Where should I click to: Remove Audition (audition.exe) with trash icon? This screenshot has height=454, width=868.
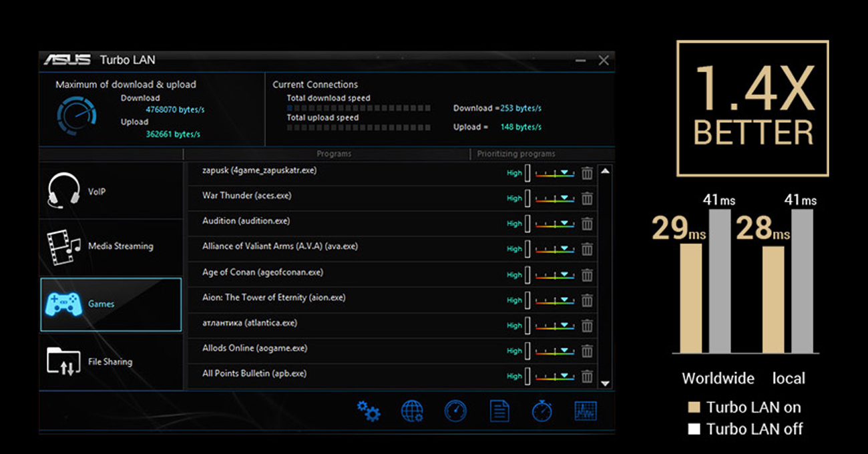[587, 224]
